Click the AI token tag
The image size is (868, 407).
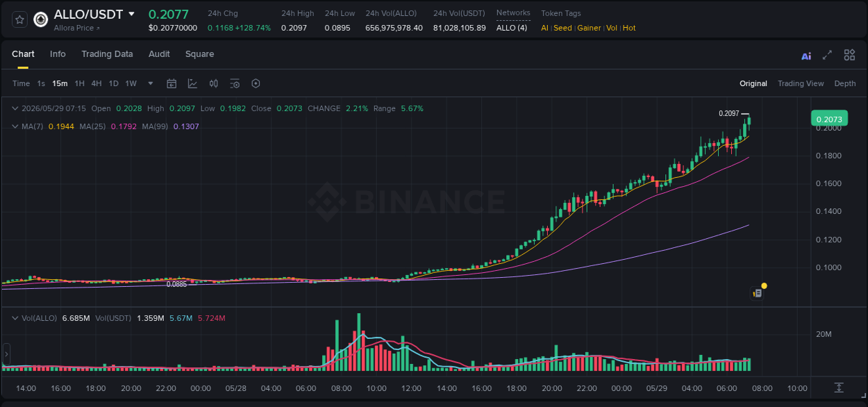[545, 28]
